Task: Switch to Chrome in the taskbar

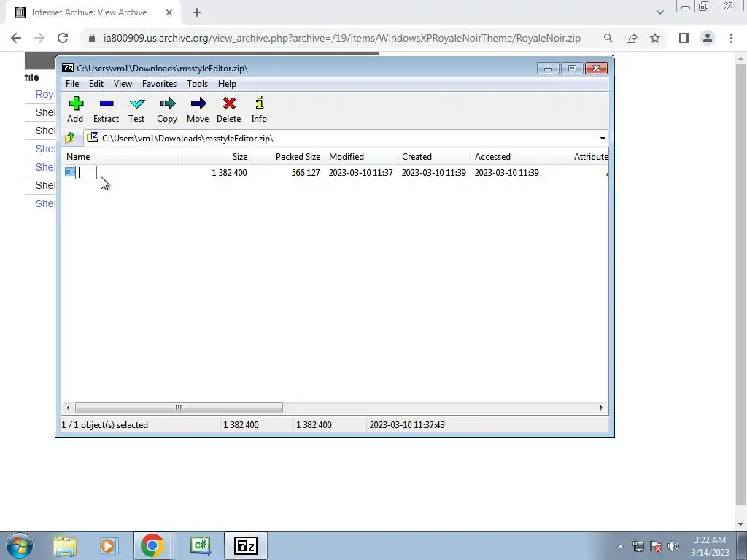Action: click(152, 545)
